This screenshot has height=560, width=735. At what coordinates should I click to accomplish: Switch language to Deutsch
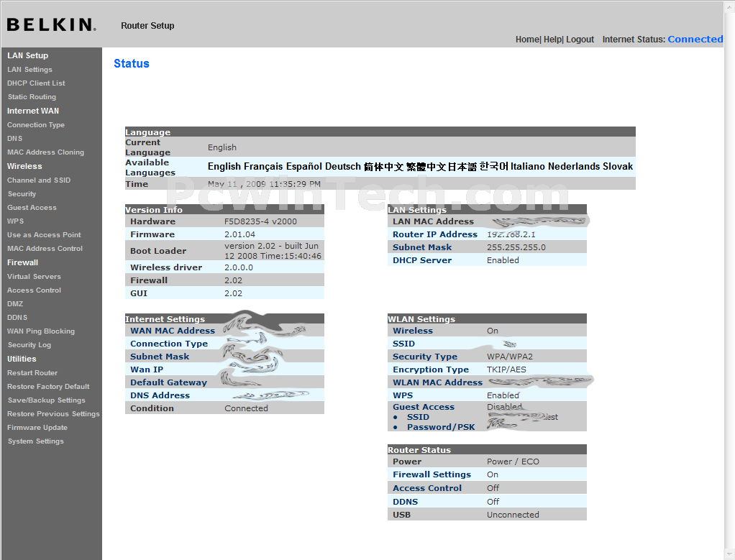pos(343,166)
